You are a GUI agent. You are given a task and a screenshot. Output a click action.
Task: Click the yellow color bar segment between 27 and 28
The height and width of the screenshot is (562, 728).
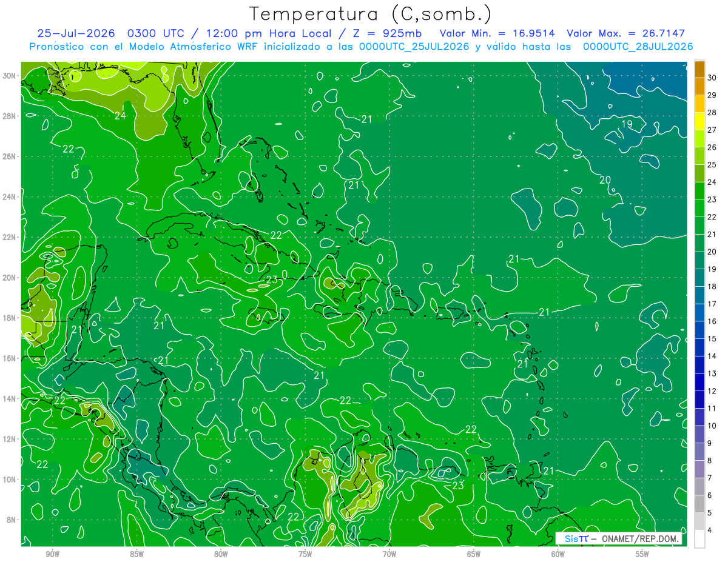click(699, 121)
